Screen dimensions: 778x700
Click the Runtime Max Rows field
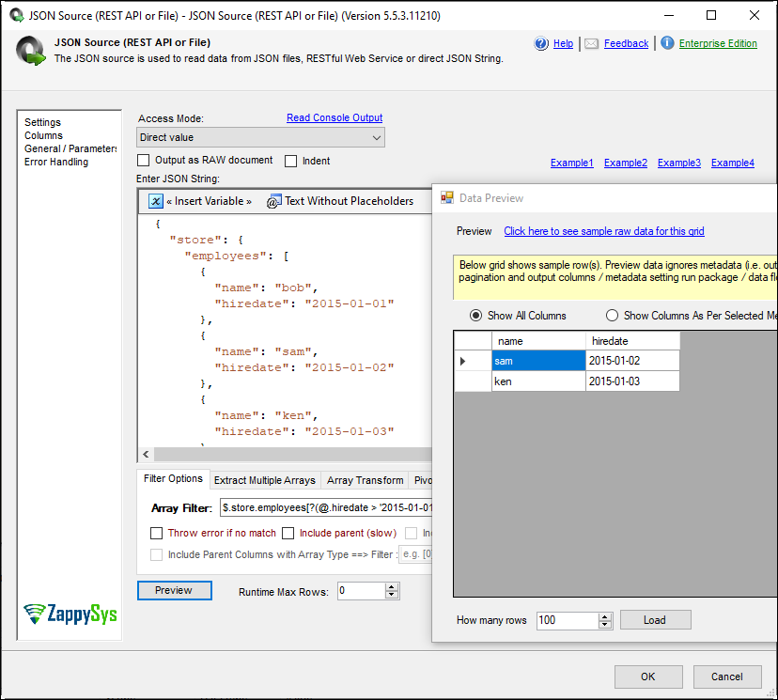pyautogui.click(x=362, y=591)
